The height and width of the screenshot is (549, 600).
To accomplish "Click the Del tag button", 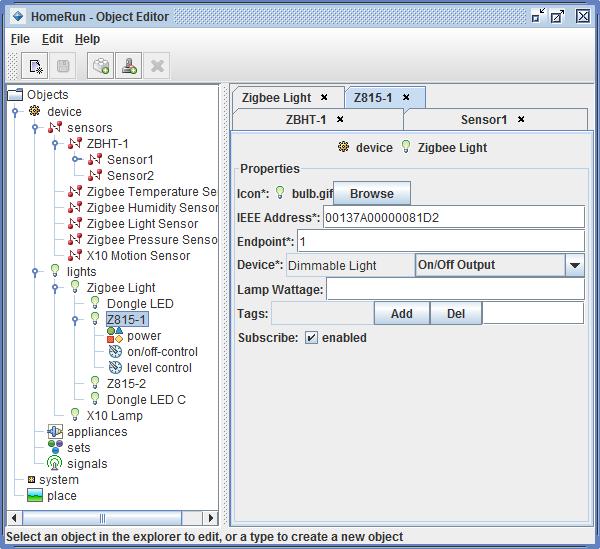I will [456, 313].
